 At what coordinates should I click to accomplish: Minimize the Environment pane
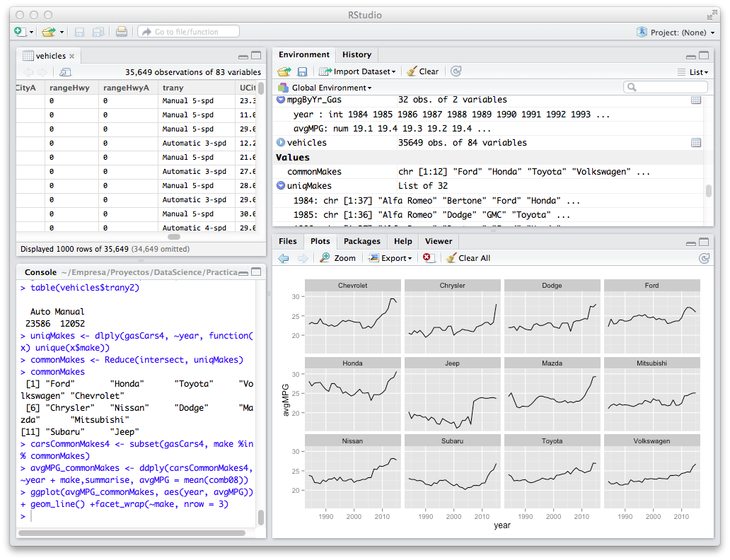691,56
